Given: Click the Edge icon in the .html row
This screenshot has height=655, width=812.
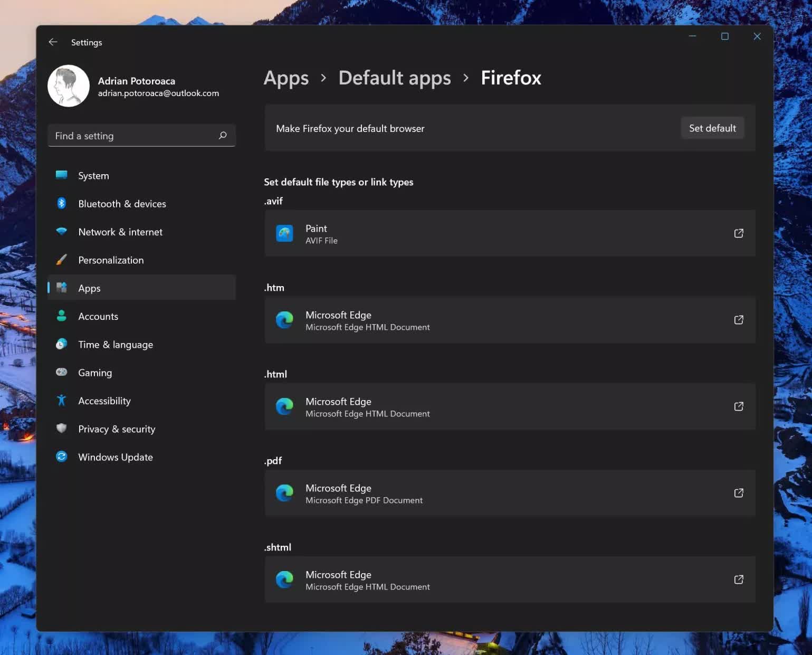Looking at the screenshot, I should tap(284, 406).
